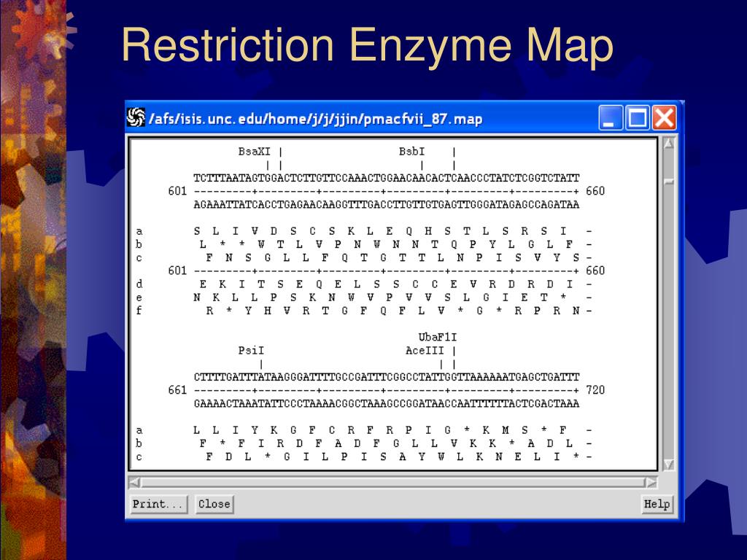This screenshot has width=747, height=560.
Task: Click the Close button at bottom
Action: [214, 505]
